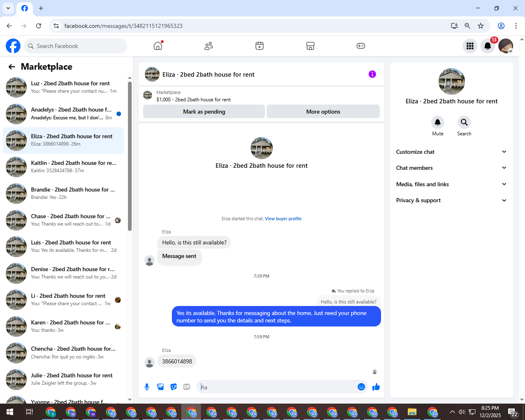Open Kaitlin conversation
Viewport: 525px width, 420px height.
(64, 167)
